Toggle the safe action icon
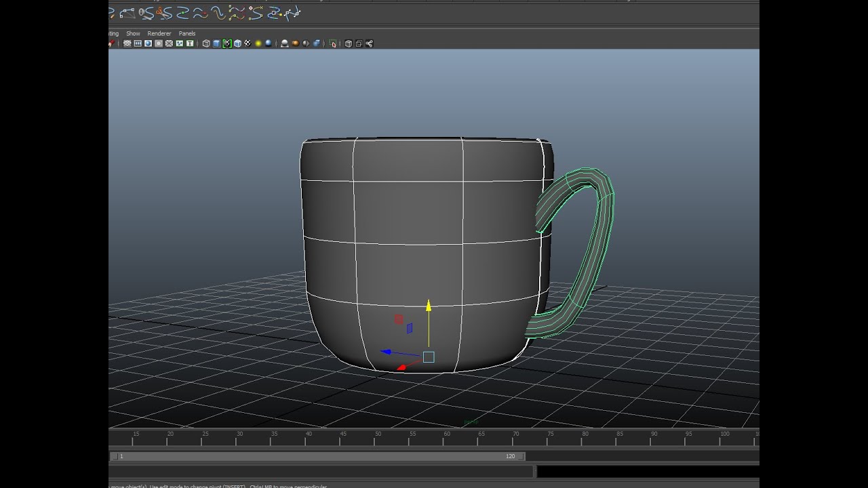 [180, 43]
